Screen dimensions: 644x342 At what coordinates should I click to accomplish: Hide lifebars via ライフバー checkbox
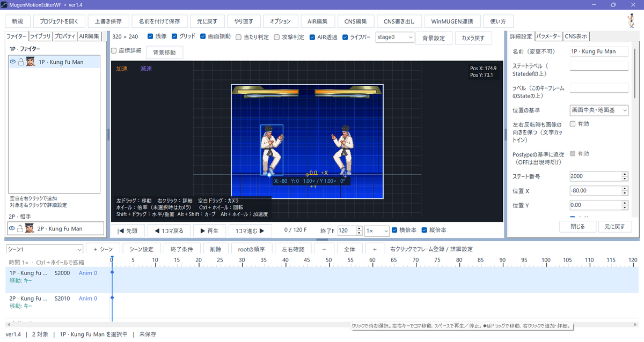tap(345, 37)
